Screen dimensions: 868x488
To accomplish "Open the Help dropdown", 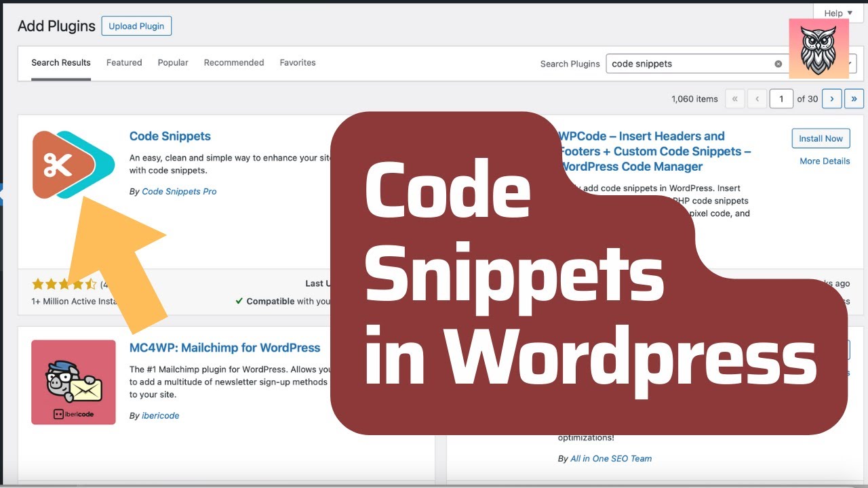I will [x=838, y=13].
